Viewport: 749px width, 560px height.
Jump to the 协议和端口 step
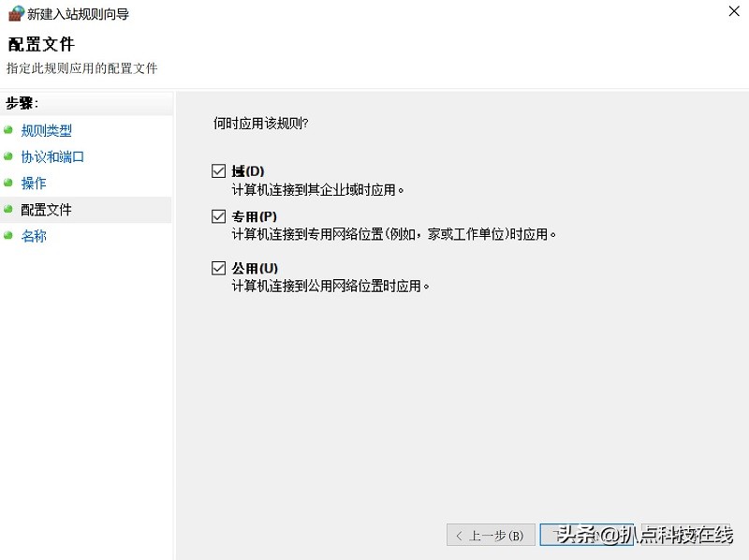coord(51,156)
